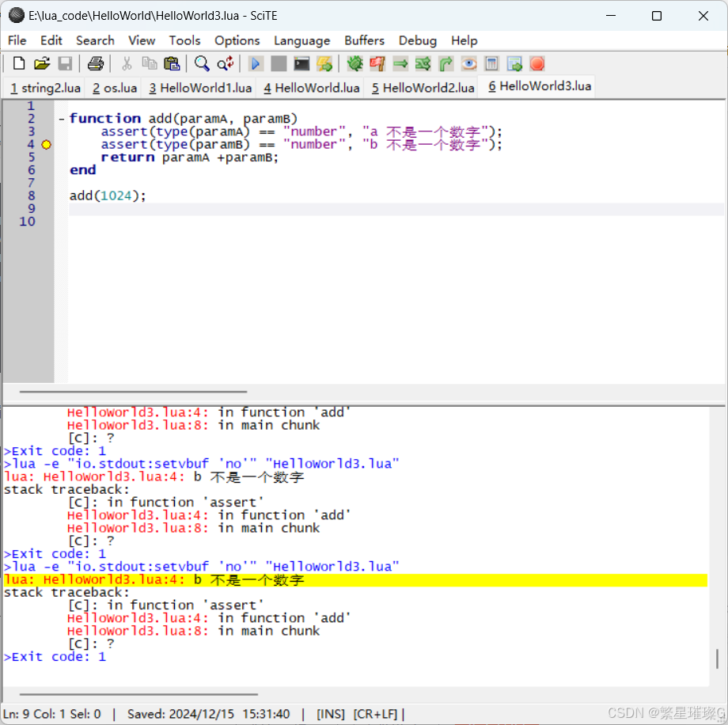Click the crossed green arrows step icon
Viewport: 728px width, 725px height.
point(423,63)
